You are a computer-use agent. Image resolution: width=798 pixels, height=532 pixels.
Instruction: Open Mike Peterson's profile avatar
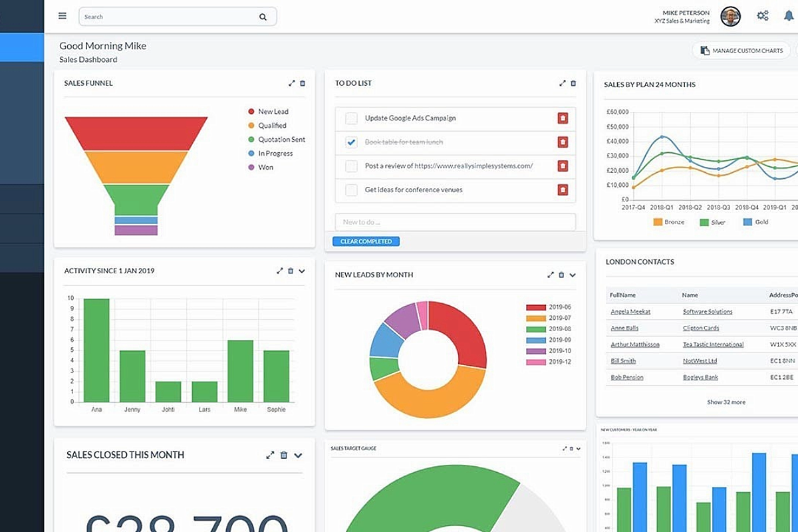(x=731, y=17)
